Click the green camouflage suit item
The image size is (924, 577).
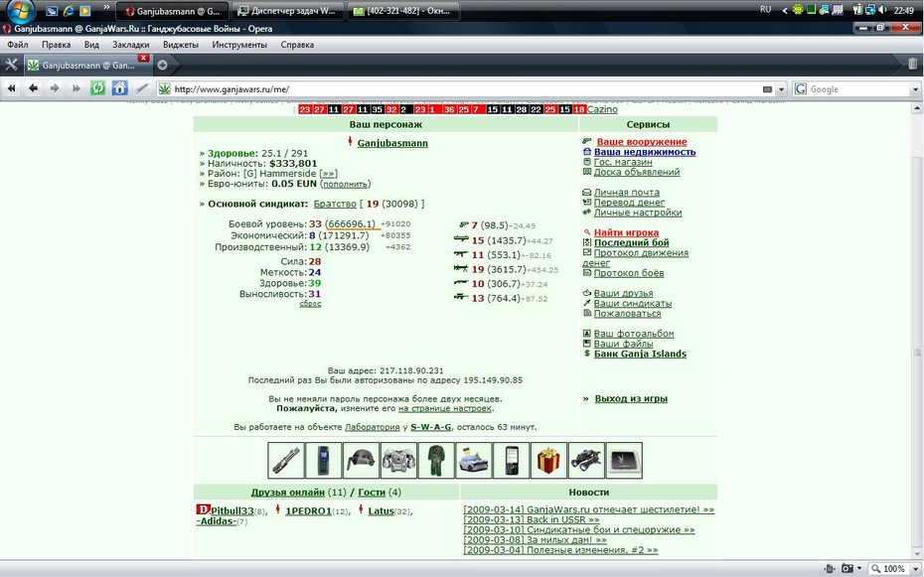(x=436, y=461)
